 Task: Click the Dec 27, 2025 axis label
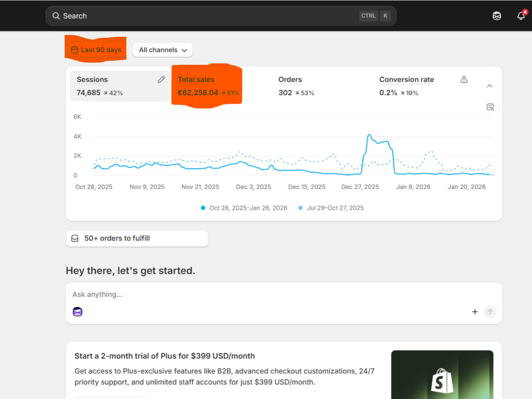(360, 187)
